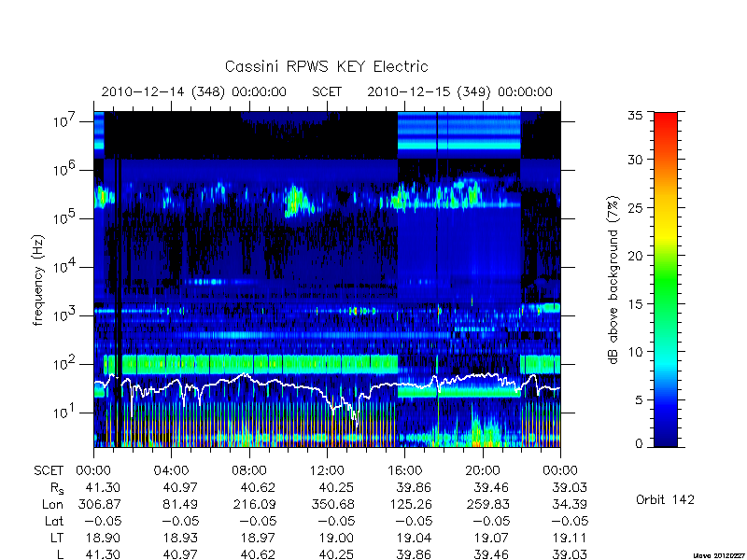Viewport: 747px width, 560px height.
Task: Click the Lon value 34.39
Action: tap(570, 504)
